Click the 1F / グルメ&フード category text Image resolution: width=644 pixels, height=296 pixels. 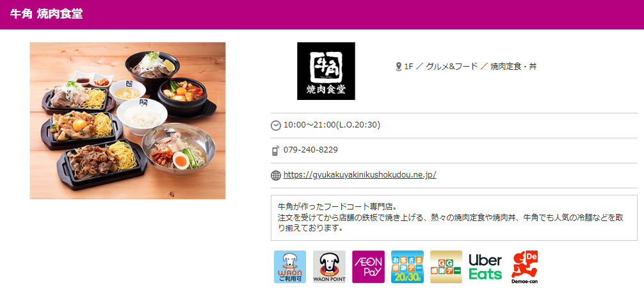click(x=440, y=67)
